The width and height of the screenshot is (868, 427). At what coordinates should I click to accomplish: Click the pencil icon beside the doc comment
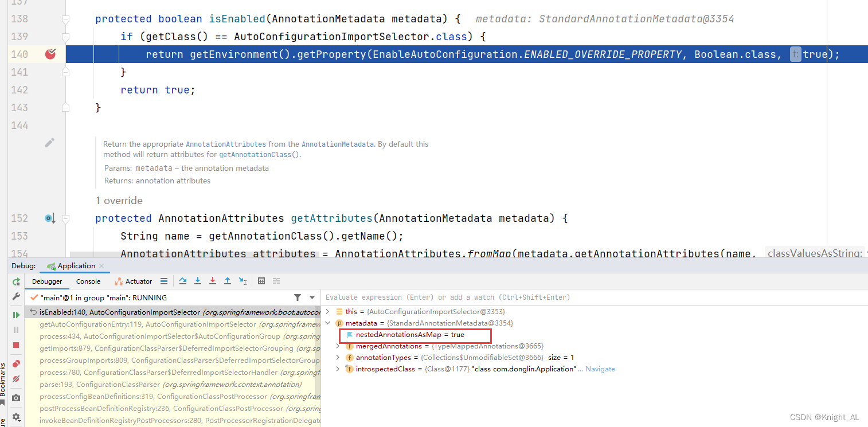[49, 143]
